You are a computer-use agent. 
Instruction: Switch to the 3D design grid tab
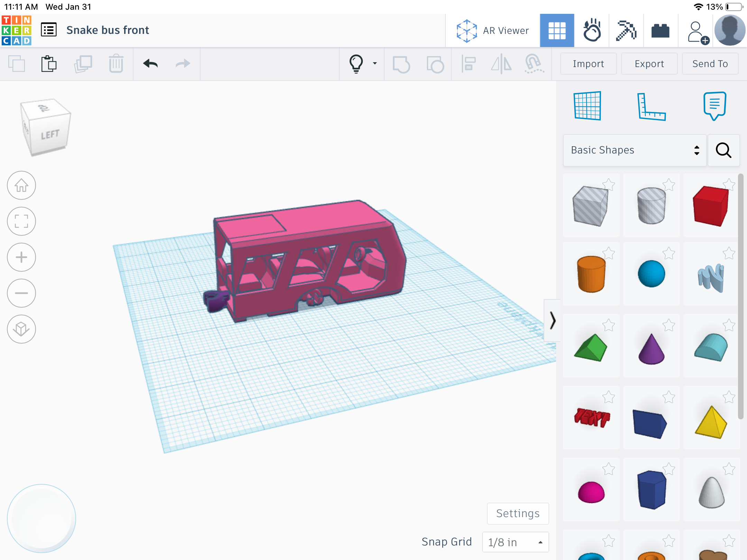557,30
